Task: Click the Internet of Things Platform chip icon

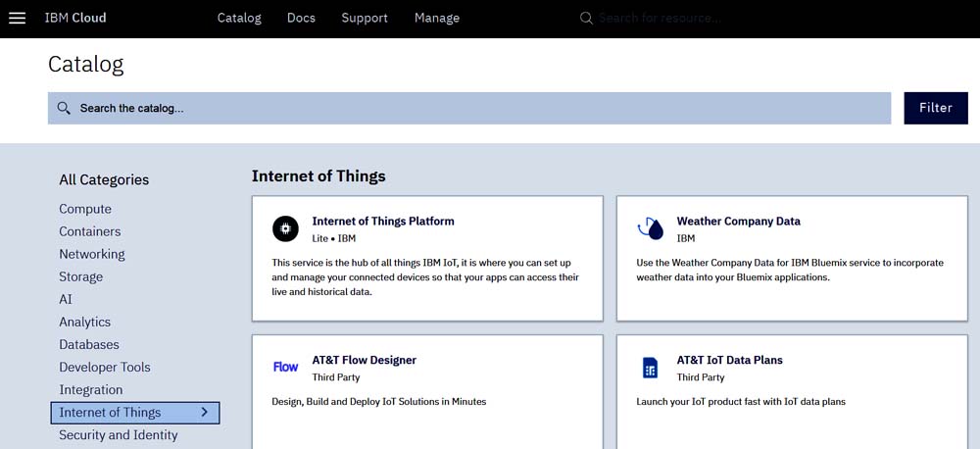Action: [285, 228]
